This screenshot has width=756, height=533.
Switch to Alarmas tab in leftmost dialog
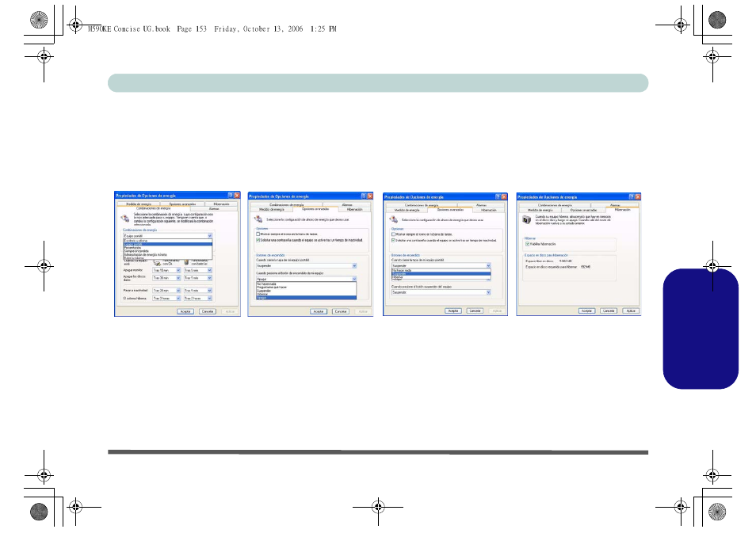(212, 209)
